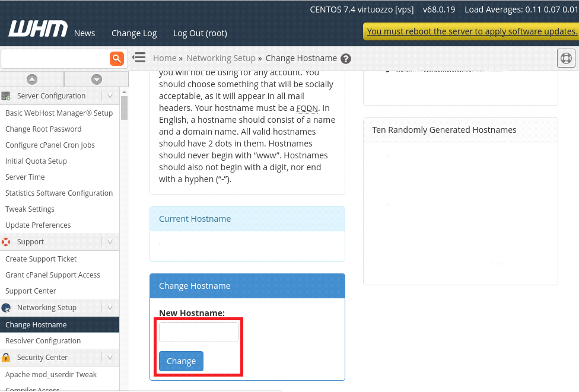Open Support Center
The width and height of the screenshot is (579, 392).
31,291
